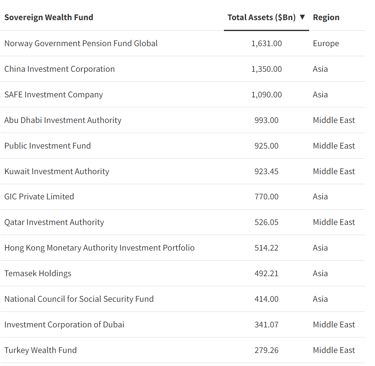Image resolution: width=375 pixels, height=366 pixels.
Task: Select Temasek Holdings row
Action: pos(183,273)
